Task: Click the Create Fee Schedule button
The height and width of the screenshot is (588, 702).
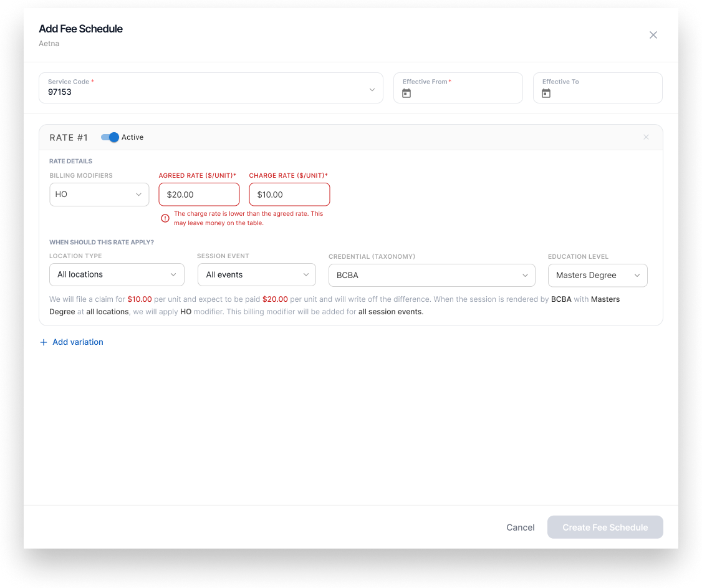Action: pos(605,527)
